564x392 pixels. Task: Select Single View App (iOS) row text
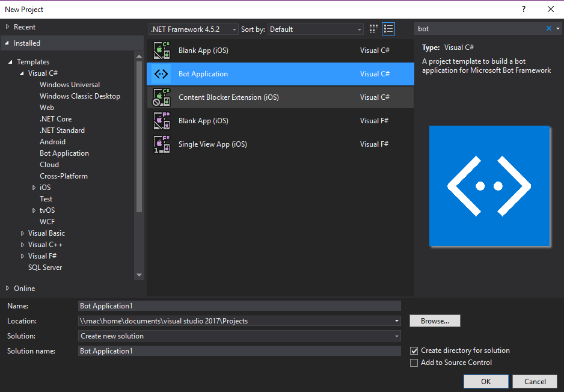pyautogui.click(x=213, y=144)
